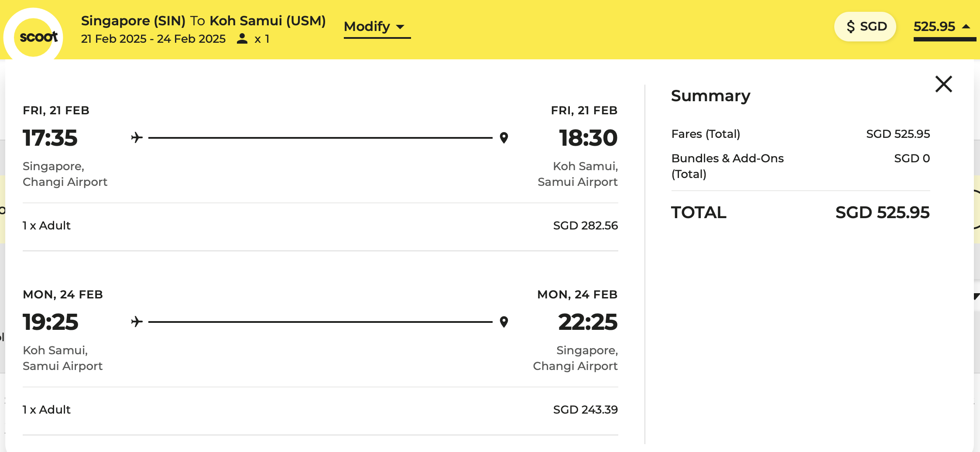Screen dimensions: 980x452
Task: Open the SGD currency selector
Action: pos(866,27)
